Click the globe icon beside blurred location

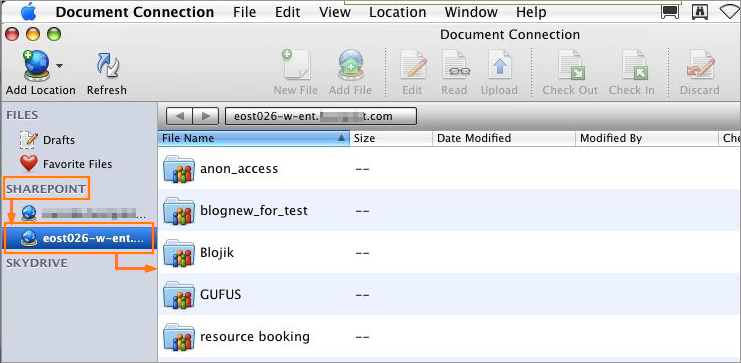pyautogui.click(x=29, y=214)
